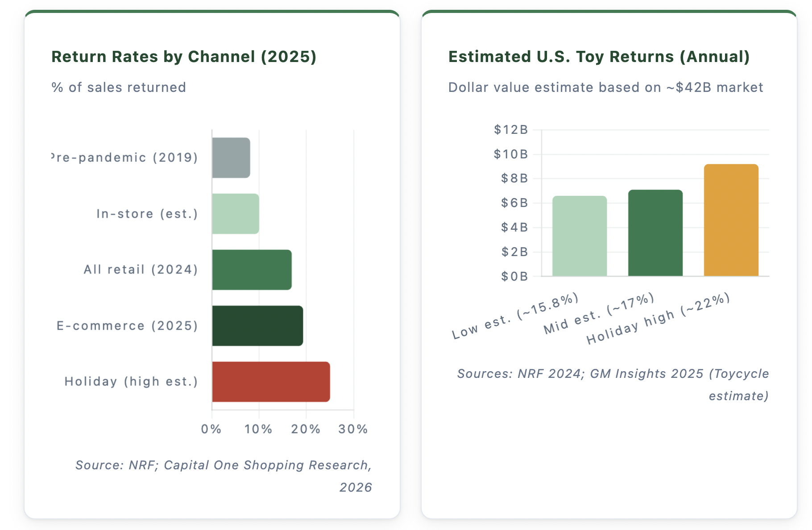
Task: Select the light green In-store bar
Action: pos(236,214)
